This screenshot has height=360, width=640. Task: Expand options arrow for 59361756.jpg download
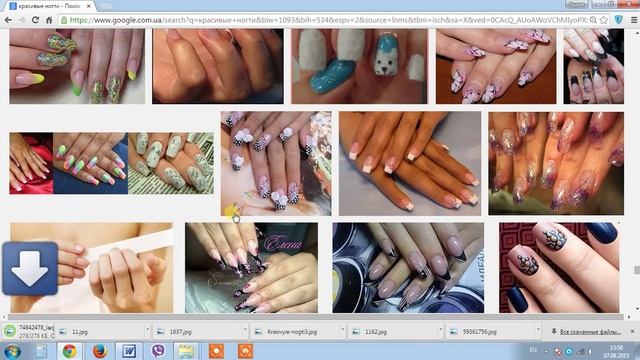[x=538, y=329]
